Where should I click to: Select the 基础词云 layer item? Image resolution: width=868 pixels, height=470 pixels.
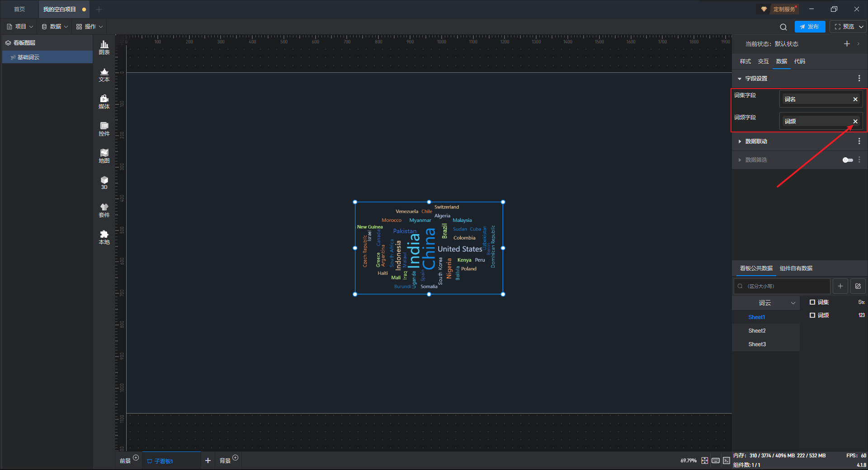28,57
